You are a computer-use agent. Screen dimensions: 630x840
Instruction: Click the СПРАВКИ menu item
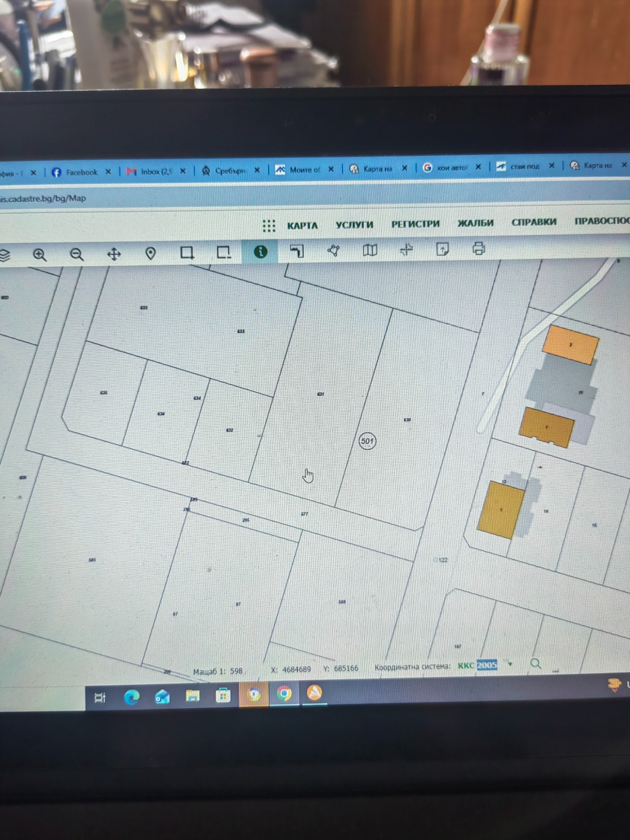(x=534, y=222)
